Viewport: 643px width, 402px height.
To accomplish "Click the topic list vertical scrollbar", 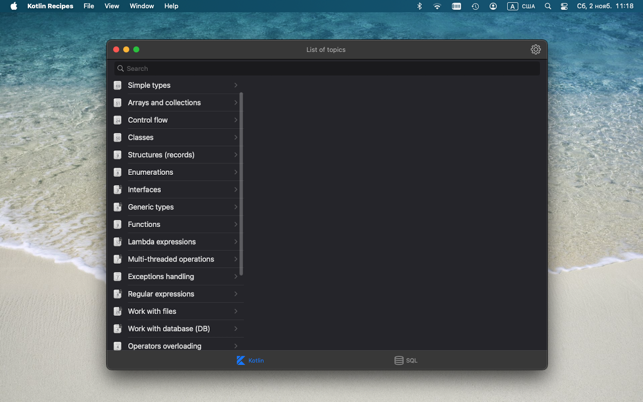I will tap(241, 184).
